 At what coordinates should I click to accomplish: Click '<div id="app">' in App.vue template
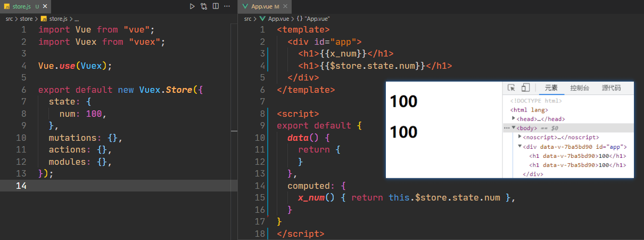click(x=325, y=42)
